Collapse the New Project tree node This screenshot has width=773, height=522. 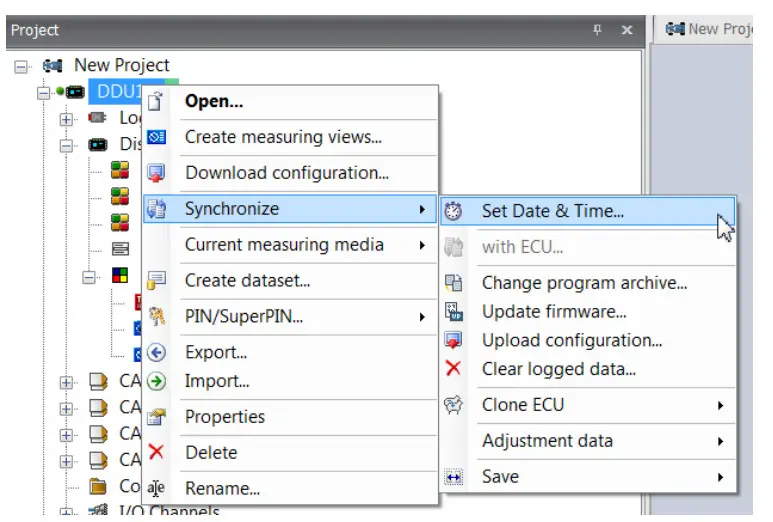22,66
